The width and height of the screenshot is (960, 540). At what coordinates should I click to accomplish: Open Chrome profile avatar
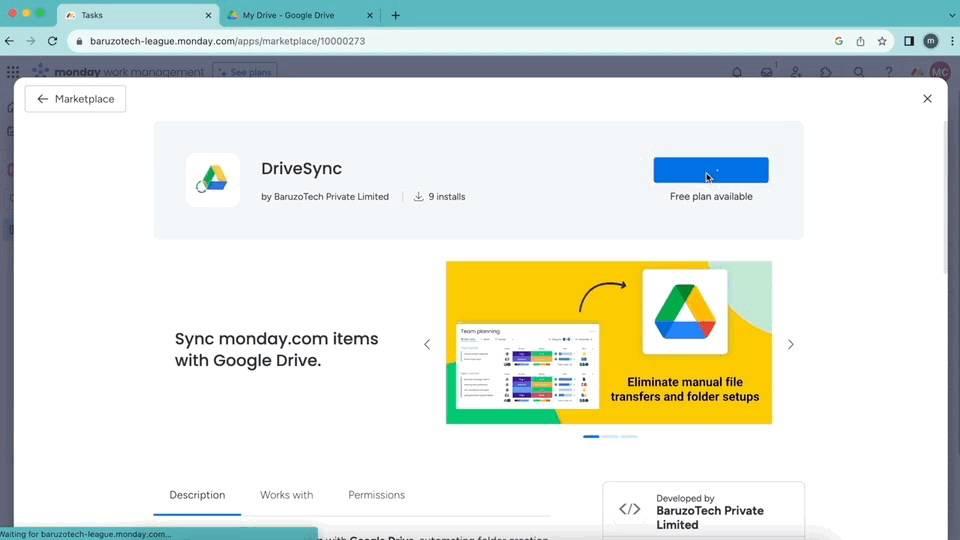click(931, 41)
